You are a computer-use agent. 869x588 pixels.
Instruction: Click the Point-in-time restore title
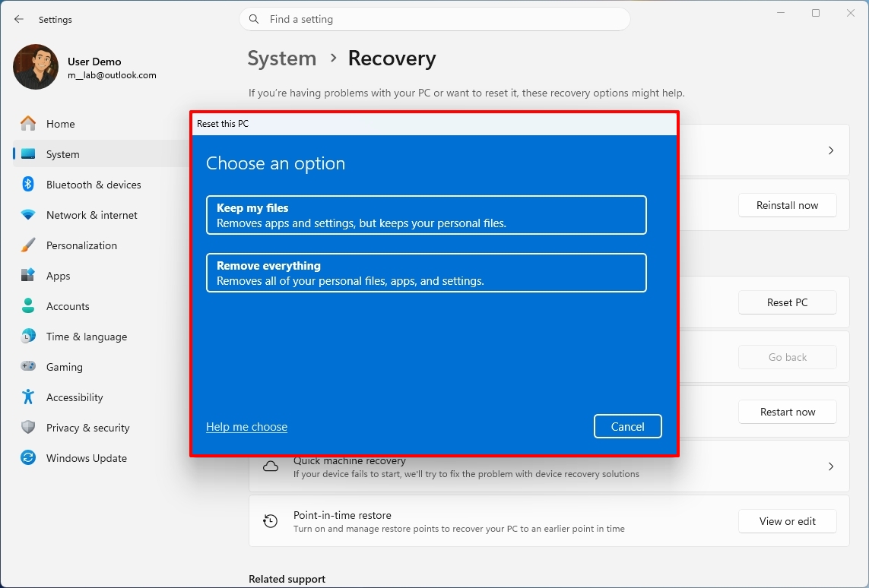342,515
